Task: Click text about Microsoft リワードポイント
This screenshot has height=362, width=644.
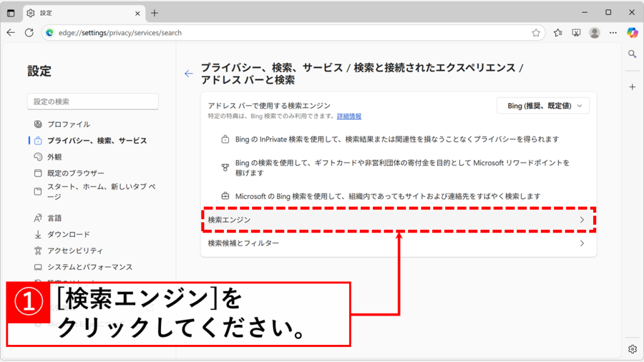Action: coord(402,168)
